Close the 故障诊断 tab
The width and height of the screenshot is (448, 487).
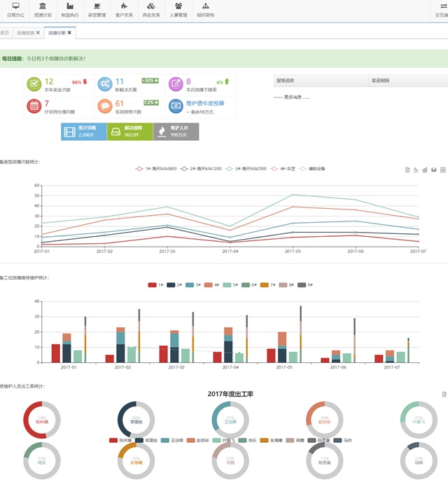click(x=69, y=33)
